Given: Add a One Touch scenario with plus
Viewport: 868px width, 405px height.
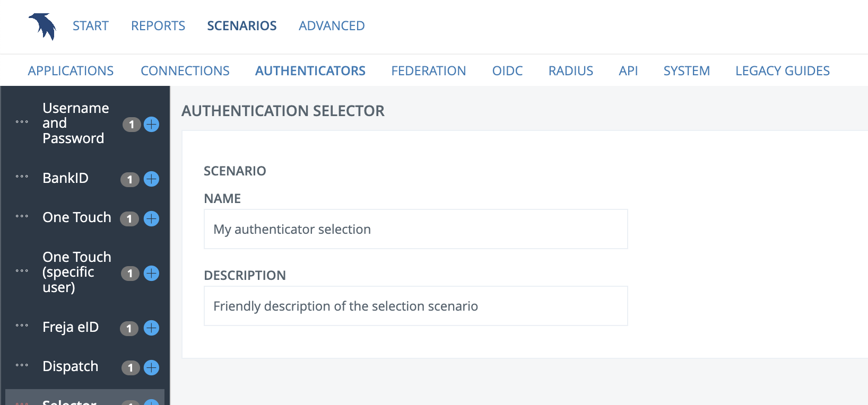Looking at the screenshot, I should tap(151, 218).
